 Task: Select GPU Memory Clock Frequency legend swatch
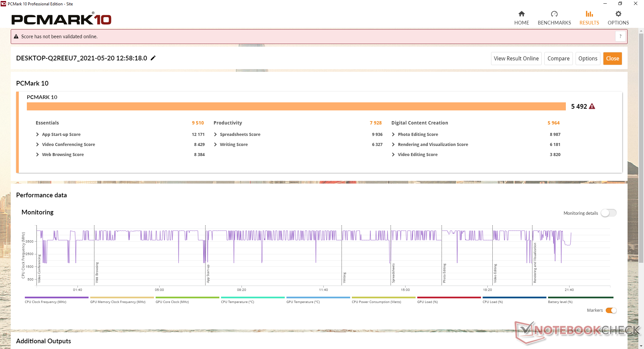point(122,297)
